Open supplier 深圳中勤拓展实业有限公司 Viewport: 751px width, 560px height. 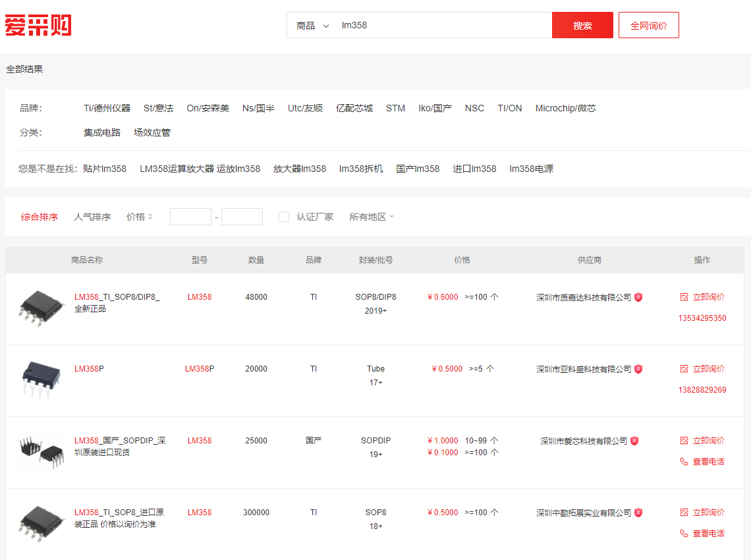(x=584, y=513)
